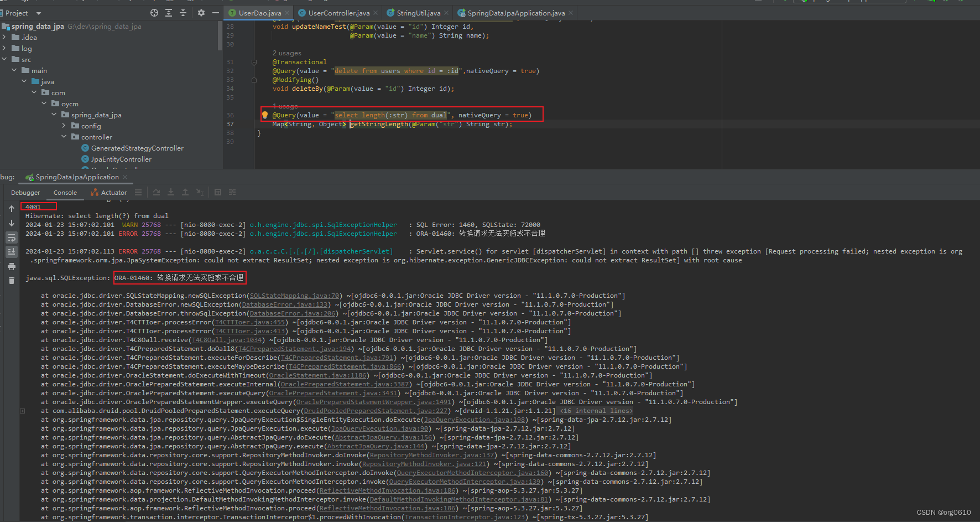Select spring_data_jpa project root node
Viewport: 980px width, 522px height.
72,26
